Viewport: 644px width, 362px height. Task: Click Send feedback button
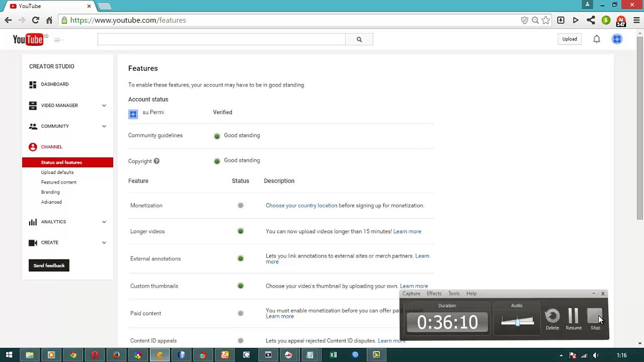[49, 265]
